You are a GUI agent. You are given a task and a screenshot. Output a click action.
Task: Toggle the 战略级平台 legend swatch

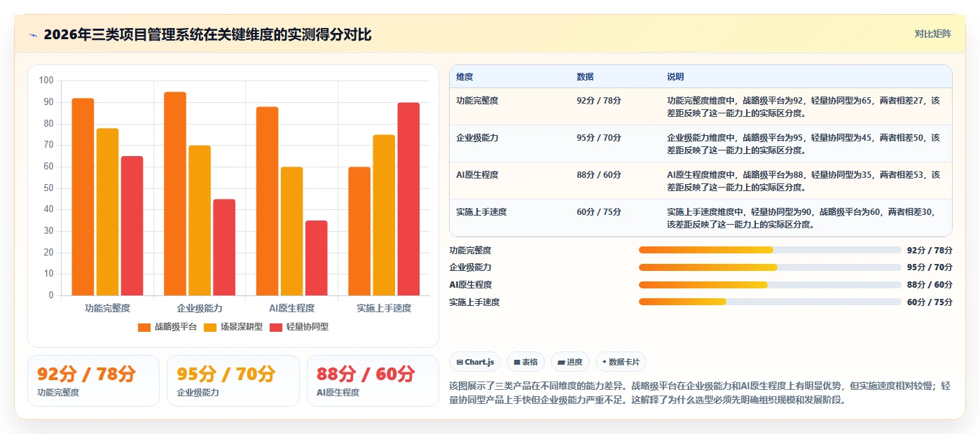[144, 327]
